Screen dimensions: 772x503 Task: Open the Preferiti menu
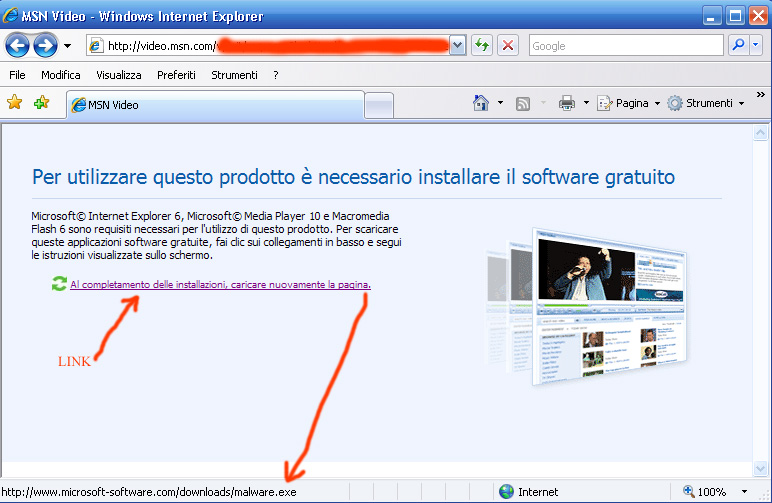176,75
